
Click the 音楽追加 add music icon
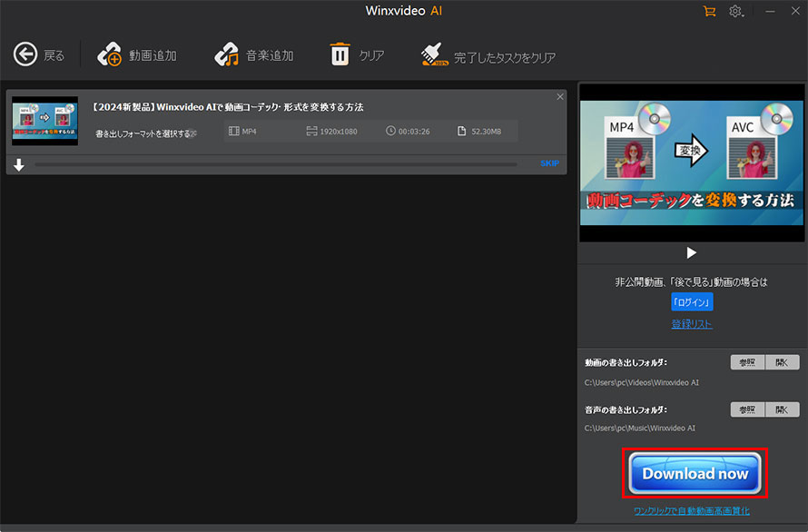pos(226,54)
